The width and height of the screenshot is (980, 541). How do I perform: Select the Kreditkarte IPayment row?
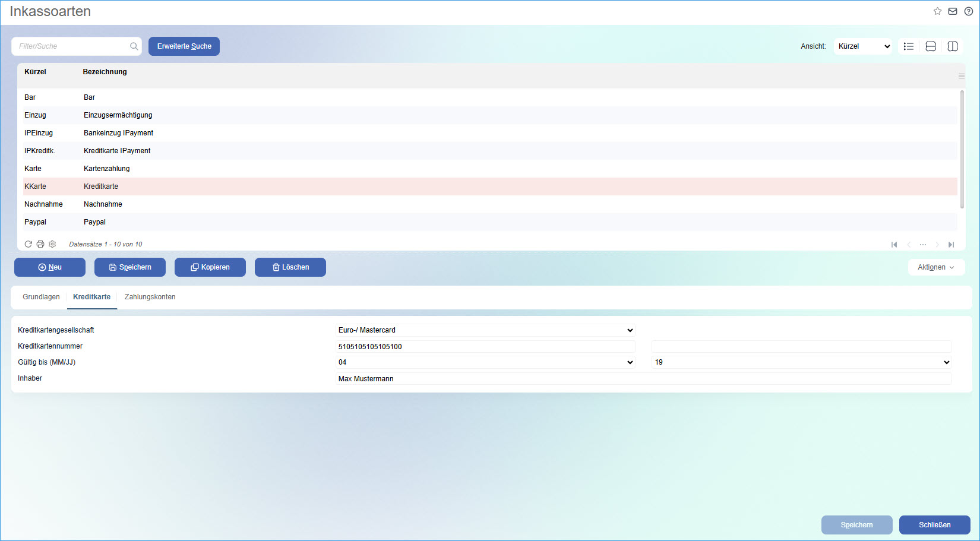click(x=490, y=151)
